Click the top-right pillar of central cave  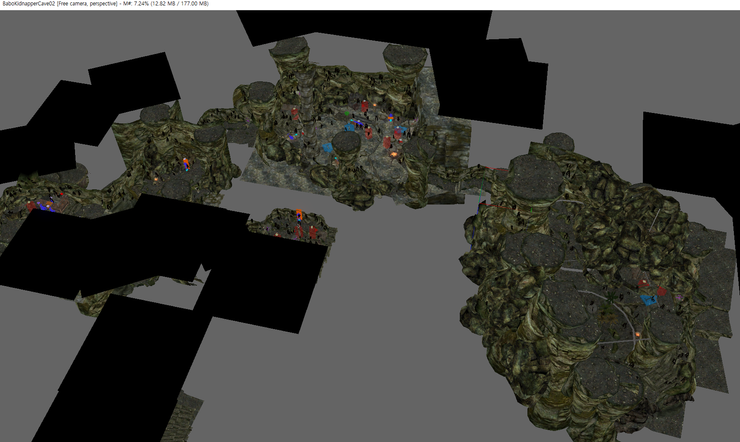[406, 58]
